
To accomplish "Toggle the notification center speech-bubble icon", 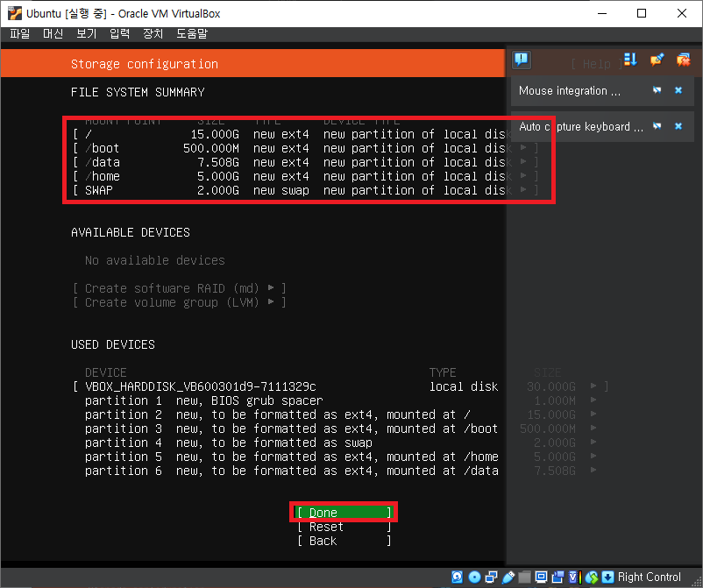I will coord(522,60).
